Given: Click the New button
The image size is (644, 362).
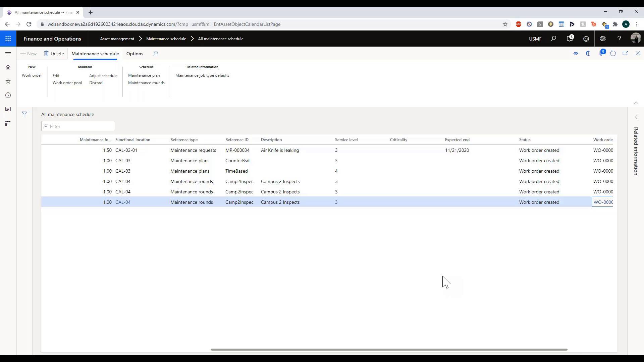Looking at the screenshot, I should [x=29, y=54].
